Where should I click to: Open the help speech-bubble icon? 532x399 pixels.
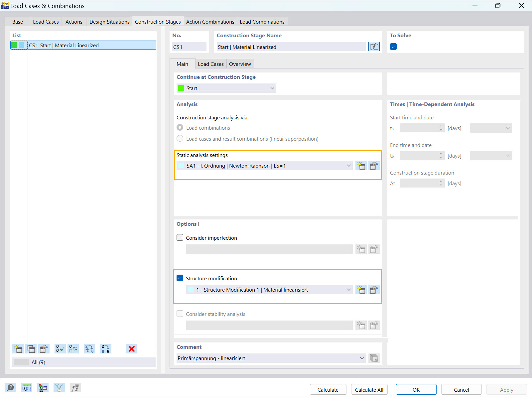[10, 388]
